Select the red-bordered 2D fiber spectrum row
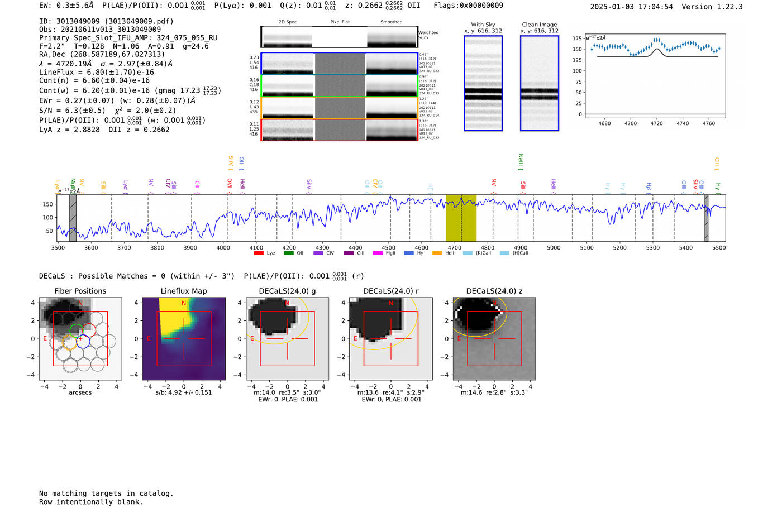This screenshot has height=532, width=782. point(339,130)
